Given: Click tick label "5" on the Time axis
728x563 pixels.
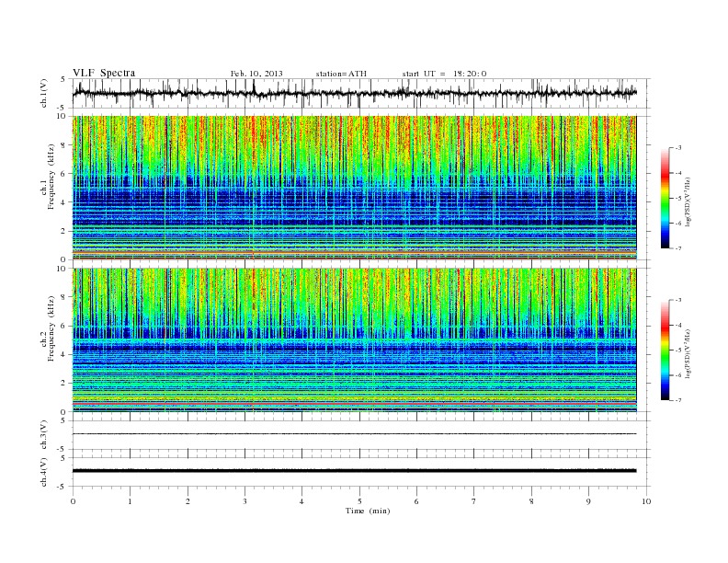Looking at the screenshot, I should click(x=359, y=501).
